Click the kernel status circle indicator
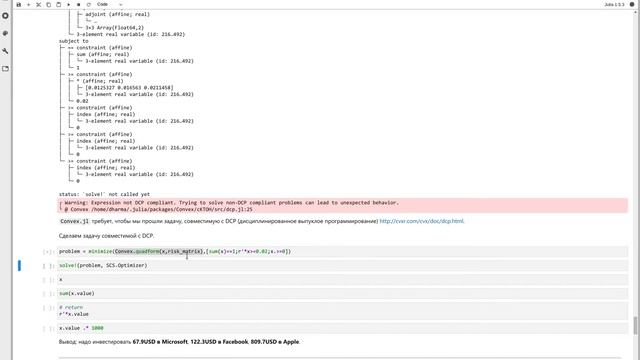The image size is (640, 360). coord(632,4)
